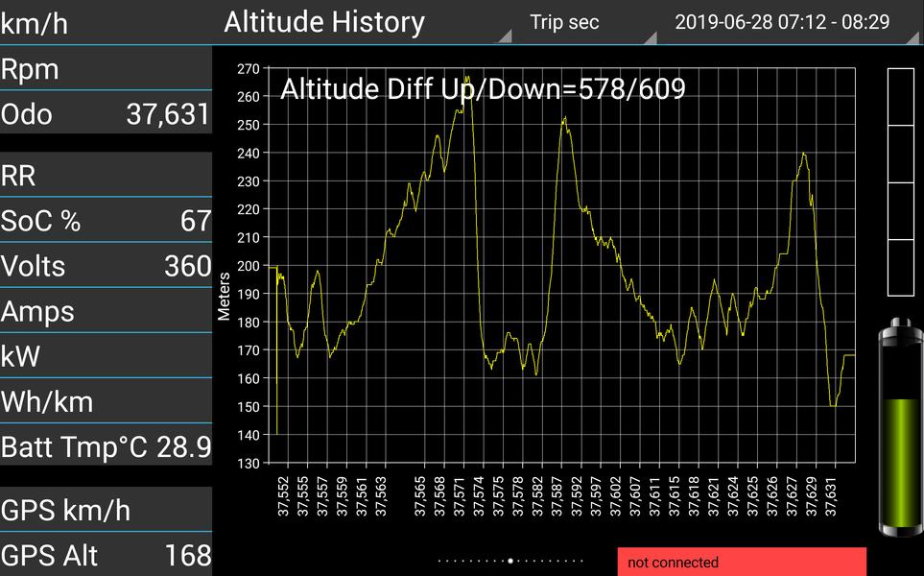Open the 2019-06-28 date range dropdown
The image size is (924, 576).
(788, 22)
